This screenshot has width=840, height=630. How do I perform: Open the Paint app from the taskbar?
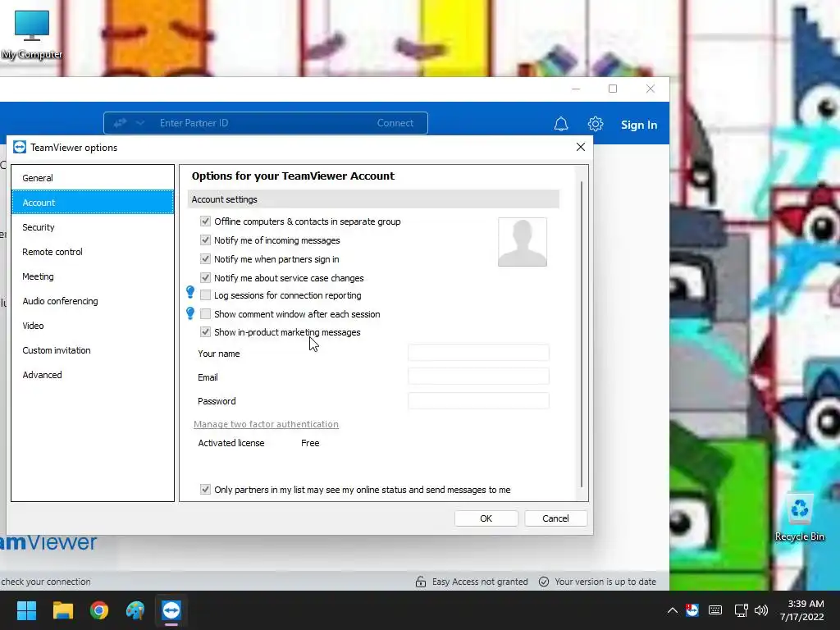(135, 610)
